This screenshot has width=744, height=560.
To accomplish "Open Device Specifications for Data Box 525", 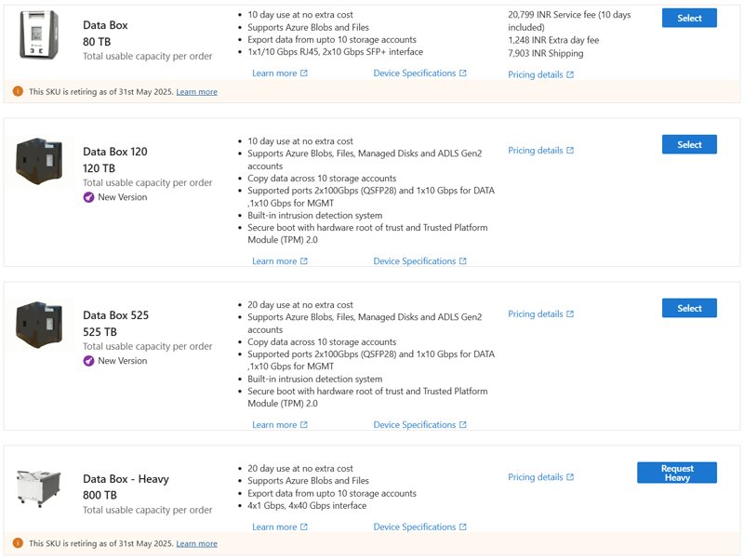I will click(x=419, y=425).
